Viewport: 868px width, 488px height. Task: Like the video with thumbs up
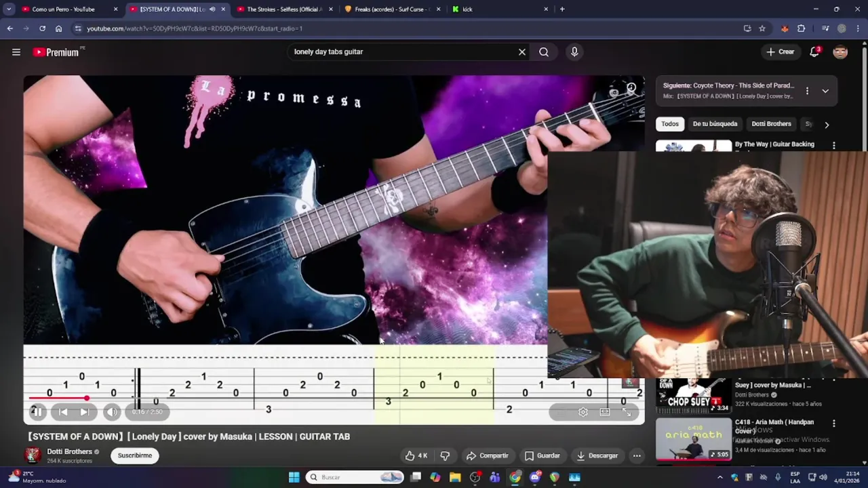[x=416, y=455]
